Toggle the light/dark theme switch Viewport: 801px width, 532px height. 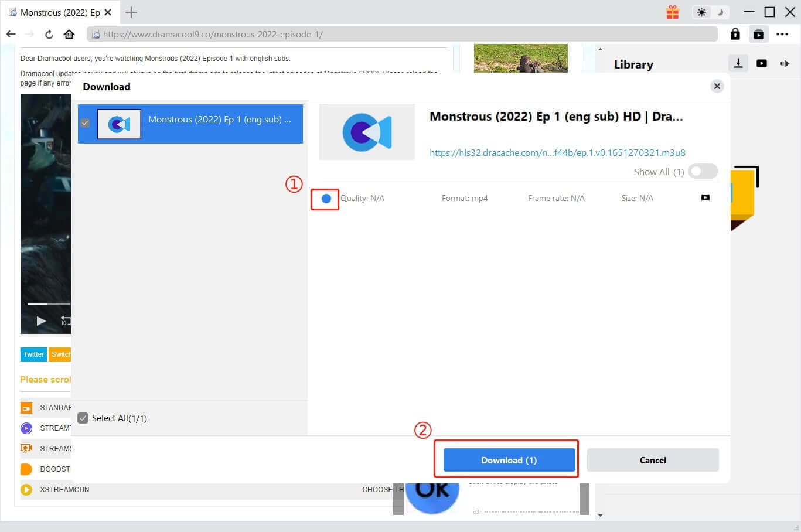[710, 12]
